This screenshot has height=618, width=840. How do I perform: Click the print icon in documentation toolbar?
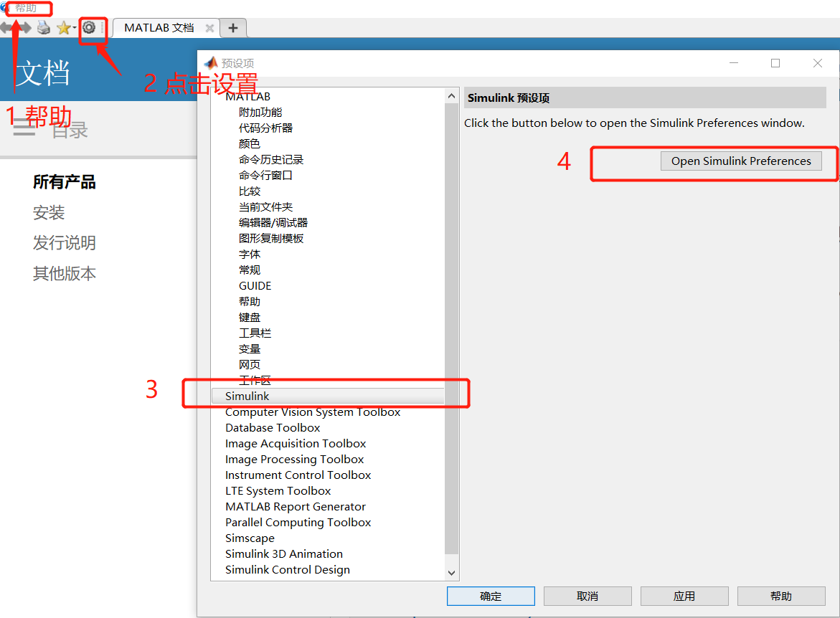point(43,27)
